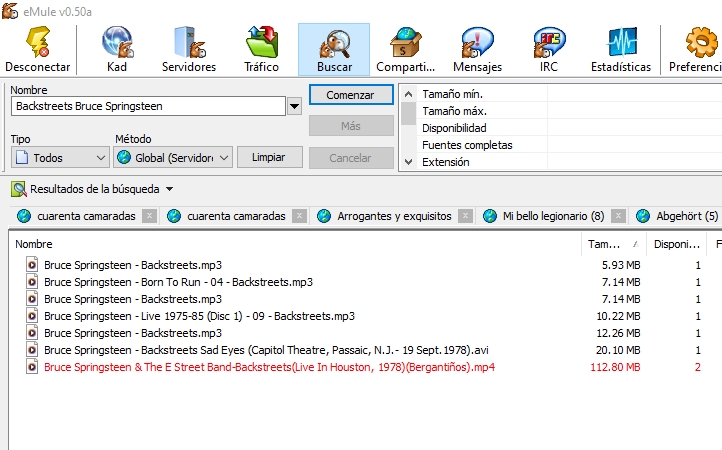Image resolution: width=722 pixels, height=450 pixels.
Task: Click the Disponibilidad value field
Action: (635, 128)
